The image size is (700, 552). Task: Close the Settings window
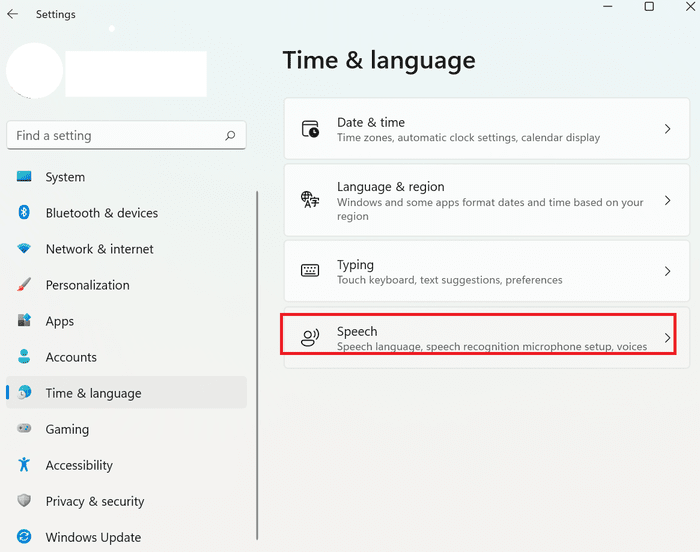[690, 6]
